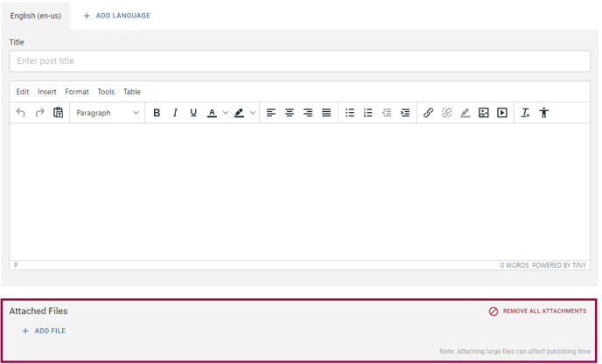This screenshot has width=602, height=364.
Task: Justify the text
Action: 326,113
